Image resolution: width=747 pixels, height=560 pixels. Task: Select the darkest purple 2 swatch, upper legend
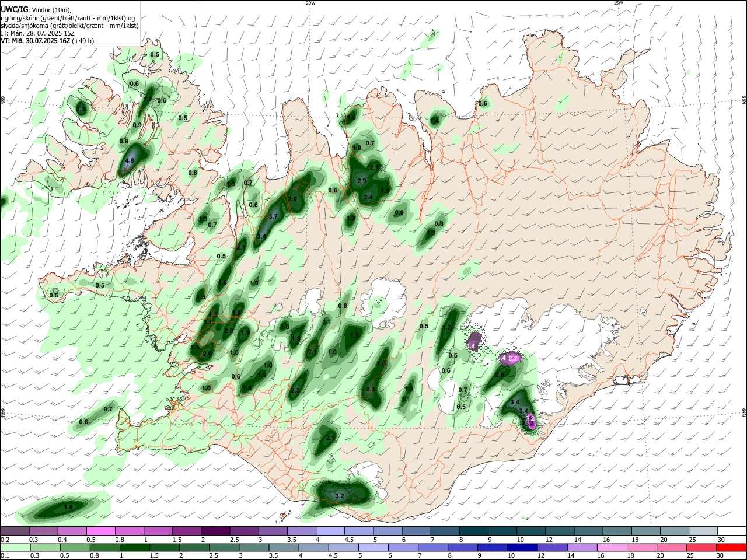(215, 531)
